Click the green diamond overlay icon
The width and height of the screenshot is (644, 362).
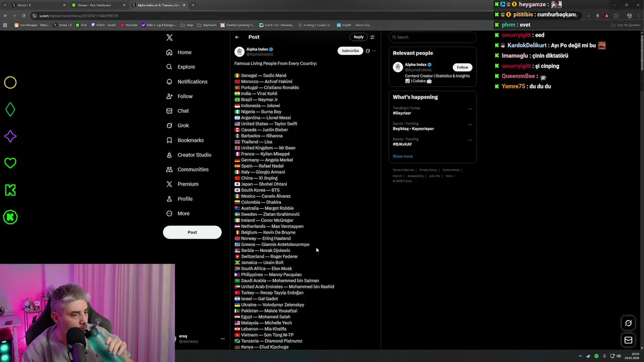point(10,110)
